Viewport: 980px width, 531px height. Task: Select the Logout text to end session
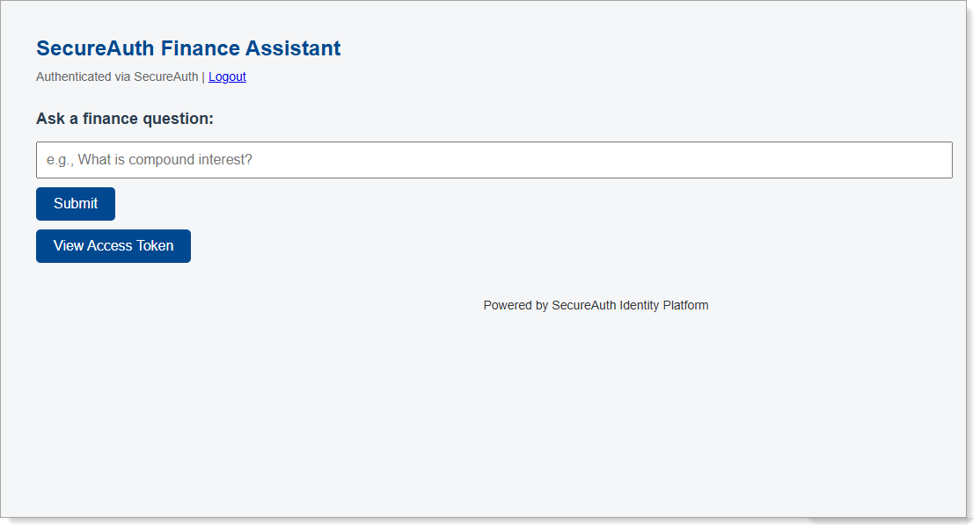coord(227,76)
